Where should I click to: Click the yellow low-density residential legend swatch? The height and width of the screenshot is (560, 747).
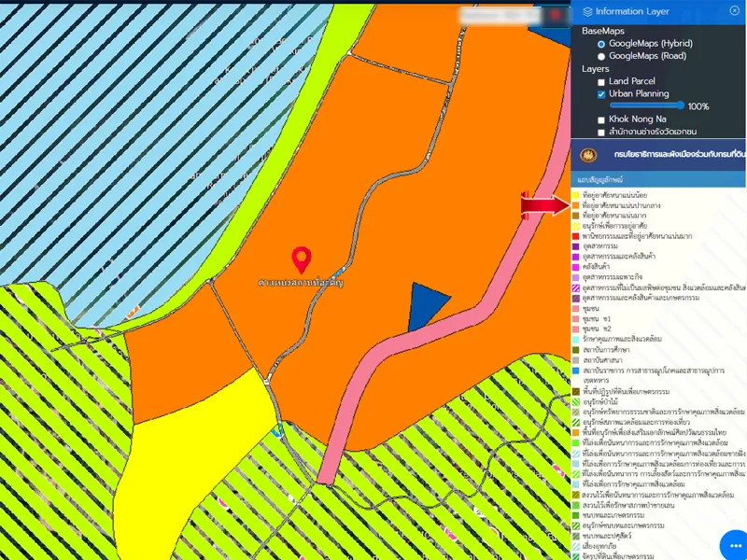576,194
